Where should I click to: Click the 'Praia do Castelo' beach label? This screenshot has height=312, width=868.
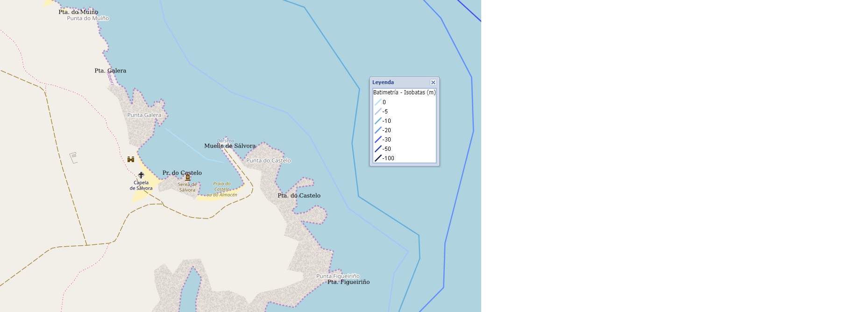click(x=222, y=186)
